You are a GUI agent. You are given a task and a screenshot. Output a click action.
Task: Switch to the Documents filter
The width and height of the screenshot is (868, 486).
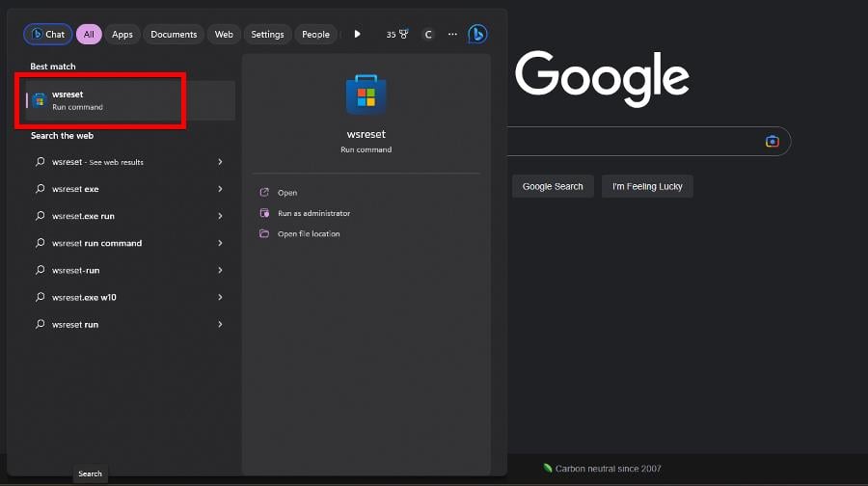pyautogui.click(x=174, y=35)
